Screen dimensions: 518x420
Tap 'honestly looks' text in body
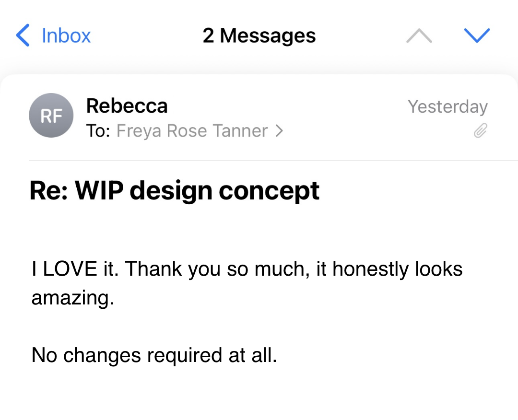[397, 269]
